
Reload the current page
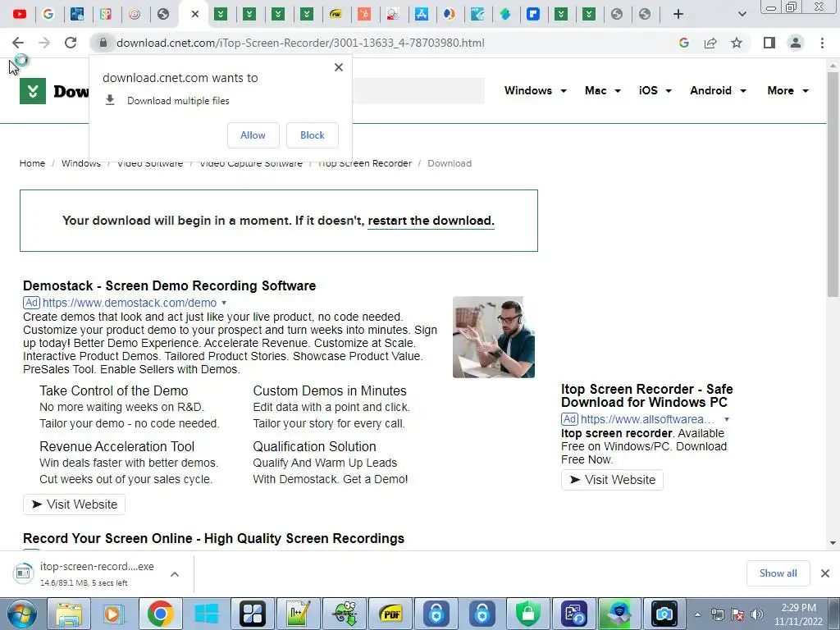[71, 43]
